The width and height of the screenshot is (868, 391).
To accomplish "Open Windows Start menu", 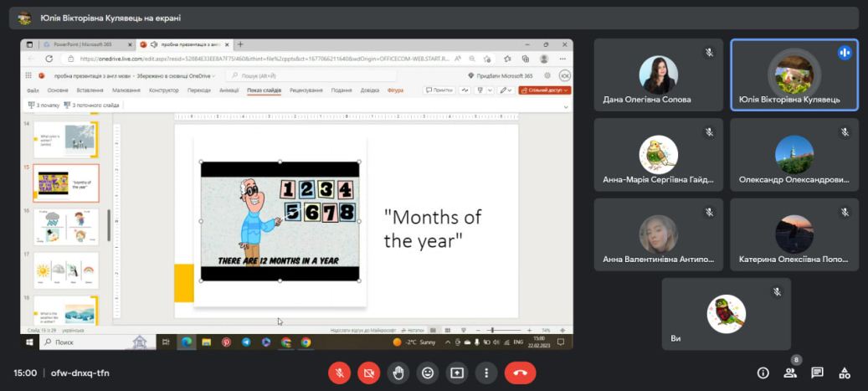I will (29, 342).
